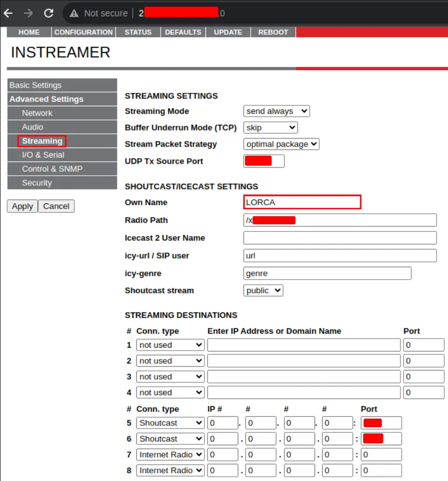Expand the Shoutcast dropdown in row 5
The width and height of the screenshot is (448, 481).
pyautogui.click(x=171, y=423)
